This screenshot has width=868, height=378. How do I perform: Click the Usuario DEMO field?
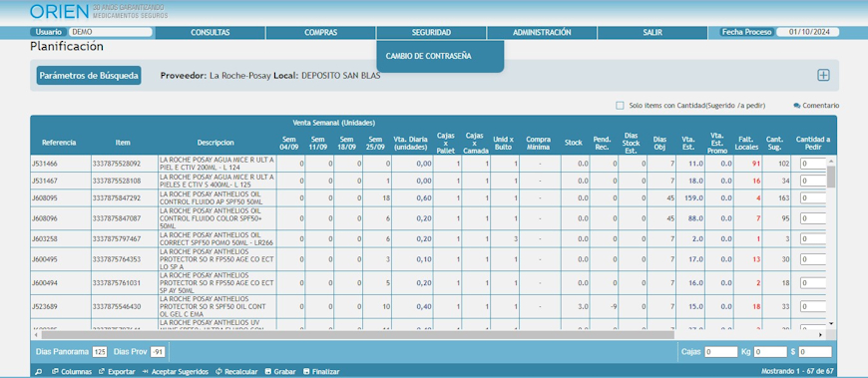(x=110, y=32)
